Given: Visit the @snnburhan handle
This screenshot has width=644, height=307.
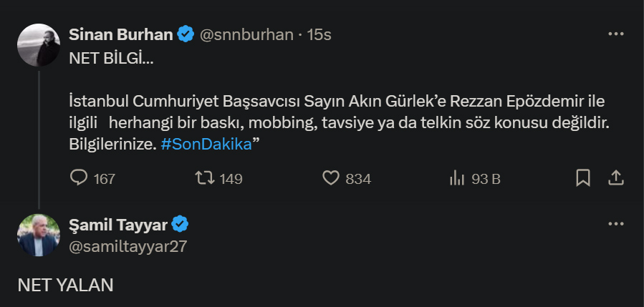Looking at the screenshot, I should (x=246, y=35).
